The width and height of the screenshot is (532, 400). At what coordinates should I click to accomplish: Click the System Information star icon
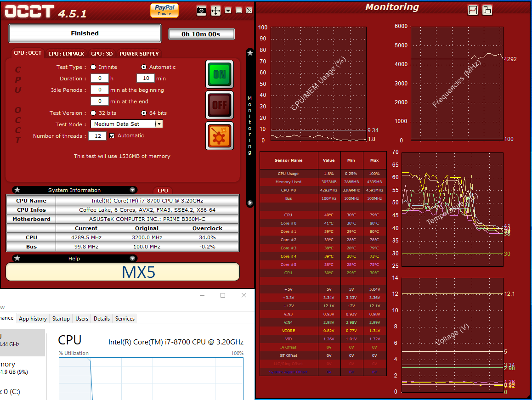pos(17,190)
